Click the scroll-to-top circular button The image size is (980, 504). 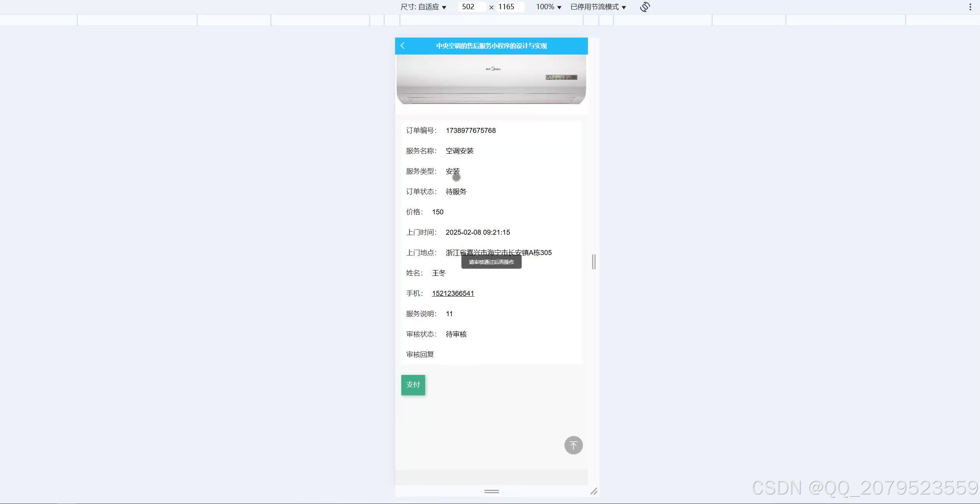point(573,445)
